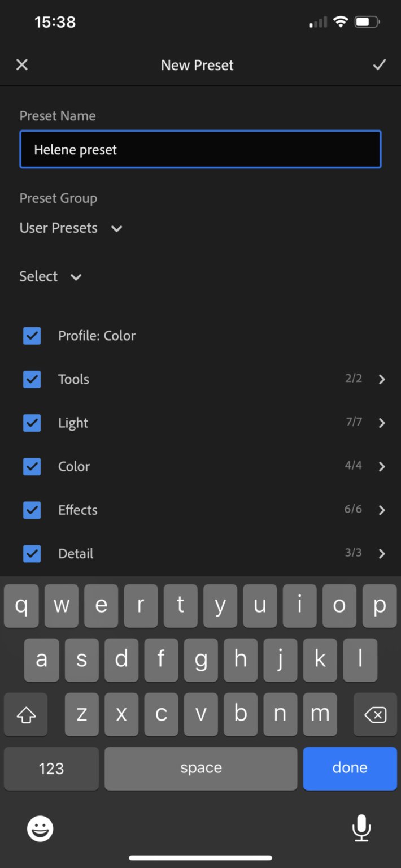
Task: Open the emoji keyboard
Action: coord(40,828)
